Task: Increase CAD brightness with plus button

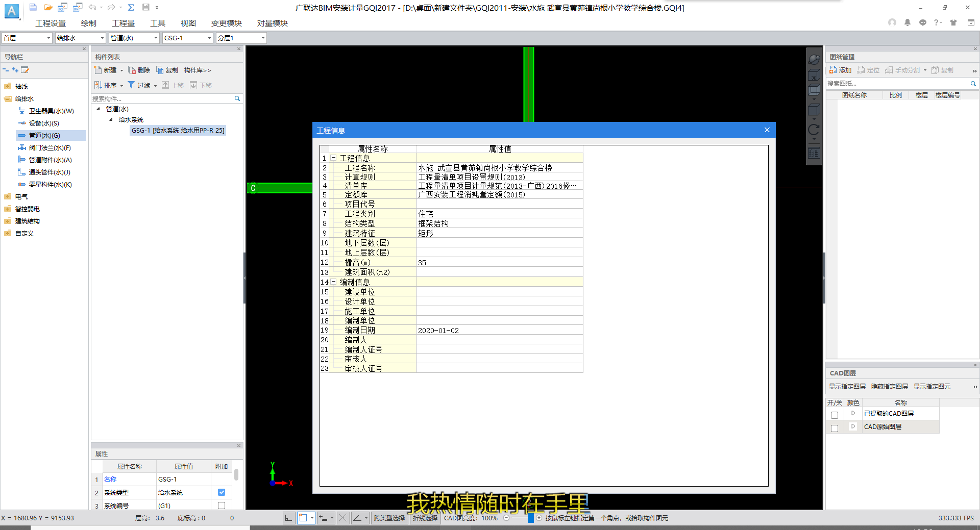Action: click(539, 518)
